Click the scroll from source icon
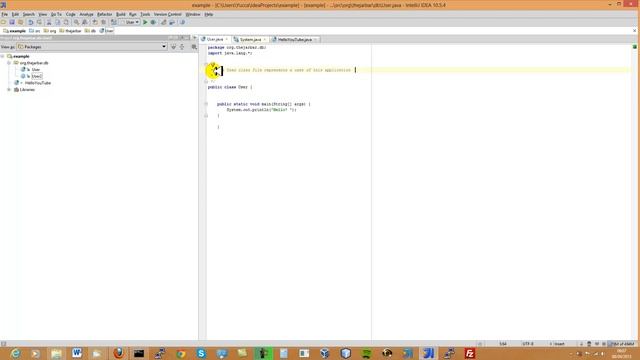The image size is (640, 360). (173, 47)
